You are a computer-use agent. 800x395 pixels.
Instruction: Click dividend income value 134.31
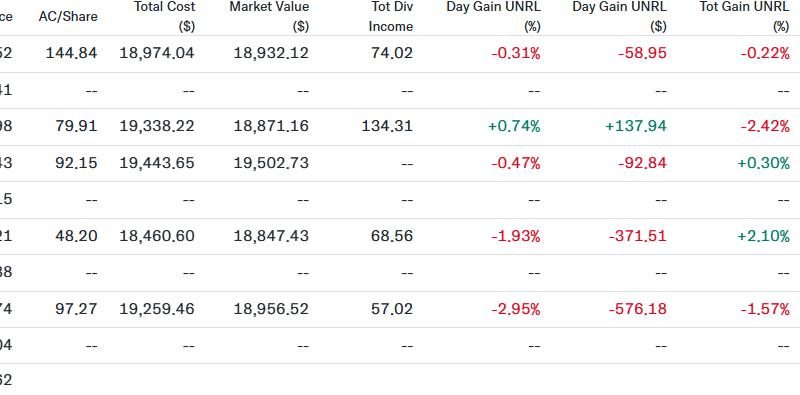pyautogui.click(x=387, y=126)
